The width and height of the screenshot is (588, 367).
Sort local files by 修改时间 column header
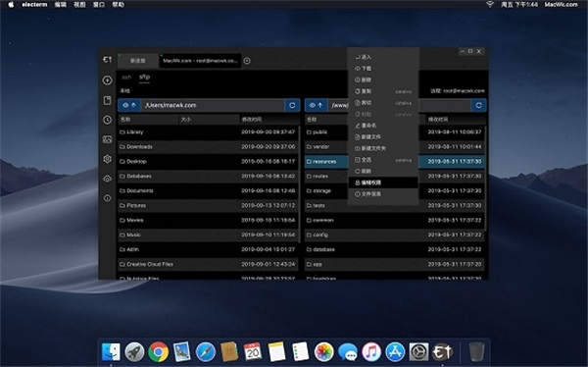[x=269, y=120]
